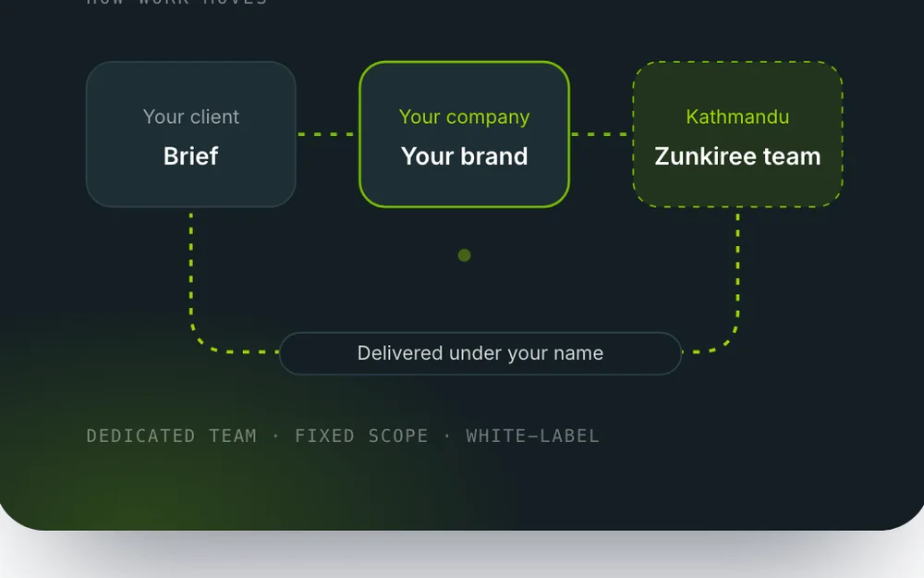This screenshot has height=578, width=924.
Task: Click the 'Your company' label text
Action: click(465, 117)
